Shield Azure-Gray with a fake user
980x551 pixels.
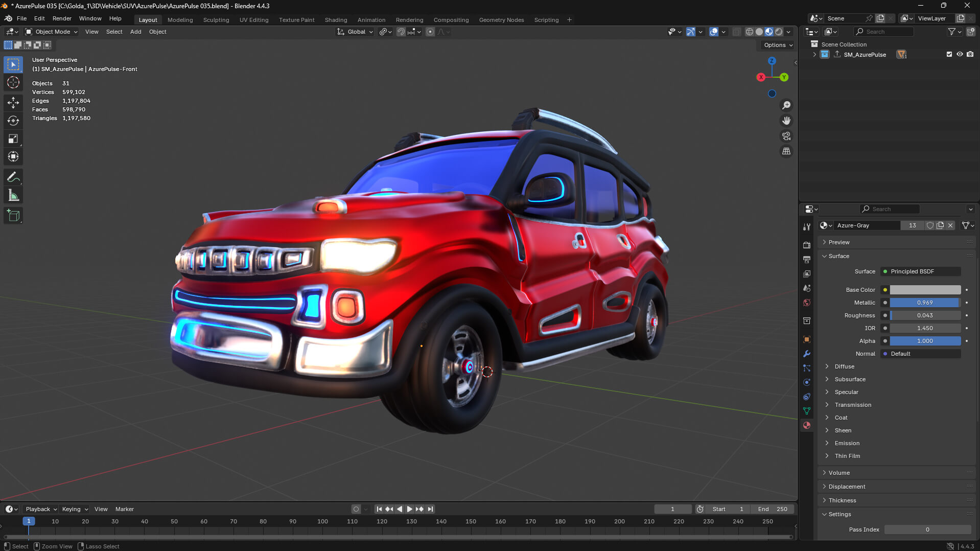930,225
